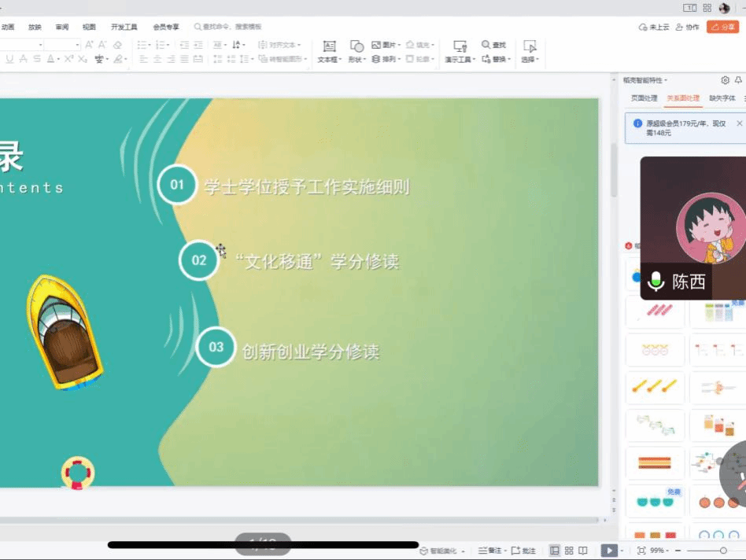This screenshot has width=746, height=560.
Task: Click the clear formatting eraser icon
Action: pos(118,45)
